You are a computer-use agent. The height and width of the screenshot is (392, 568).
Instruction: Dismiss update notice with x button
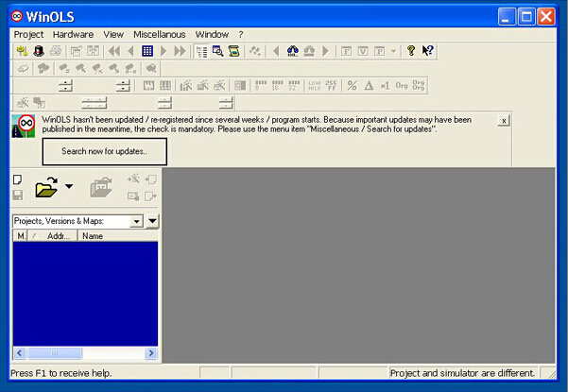click(504, 121)
